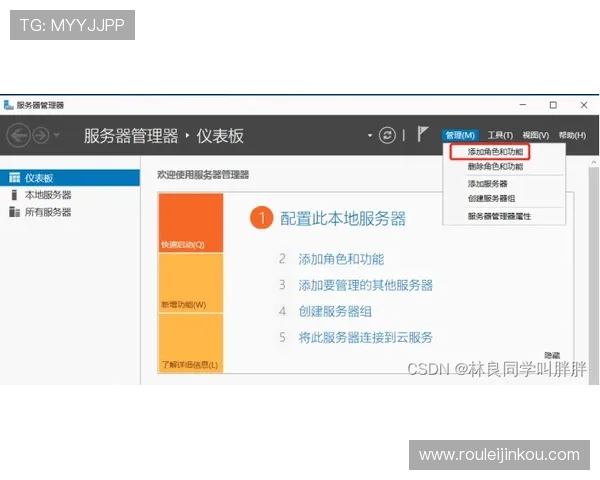Click the 快速启动(Q) tile
Screen dimensions: 600x480
coord(191,223)
